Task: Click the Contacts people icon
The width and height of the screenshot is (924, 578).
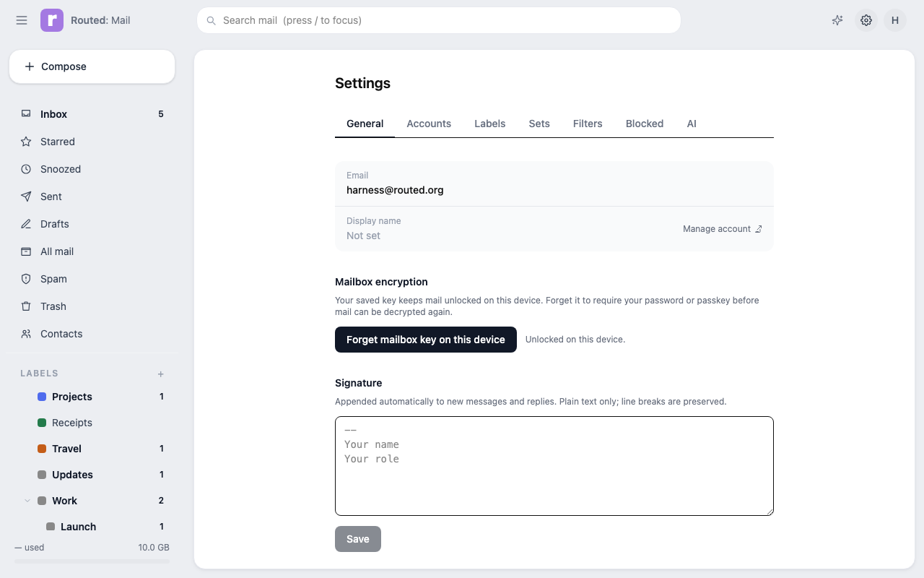Action: [x=26, y=334]
